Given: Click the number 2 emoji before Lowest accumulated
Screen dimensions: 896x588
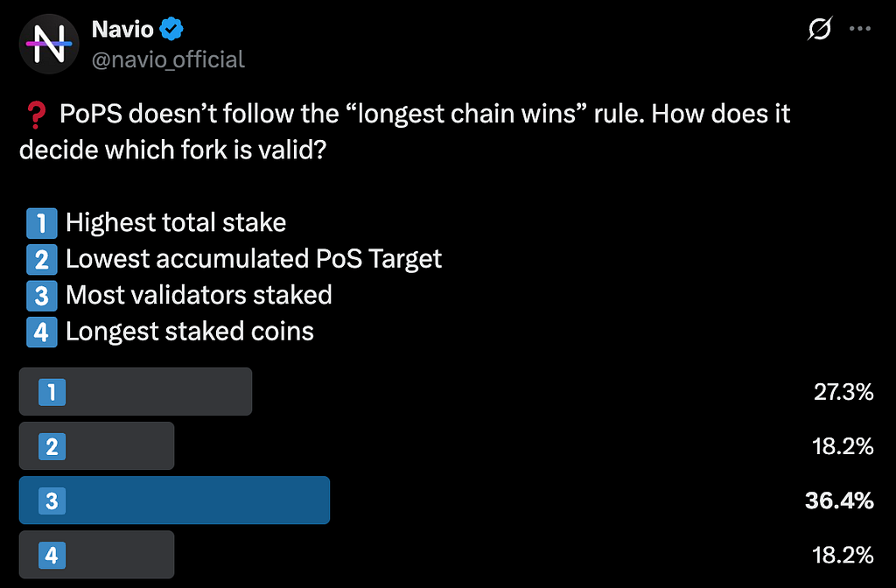Looking at the screenshot, I should coord(42,259).
